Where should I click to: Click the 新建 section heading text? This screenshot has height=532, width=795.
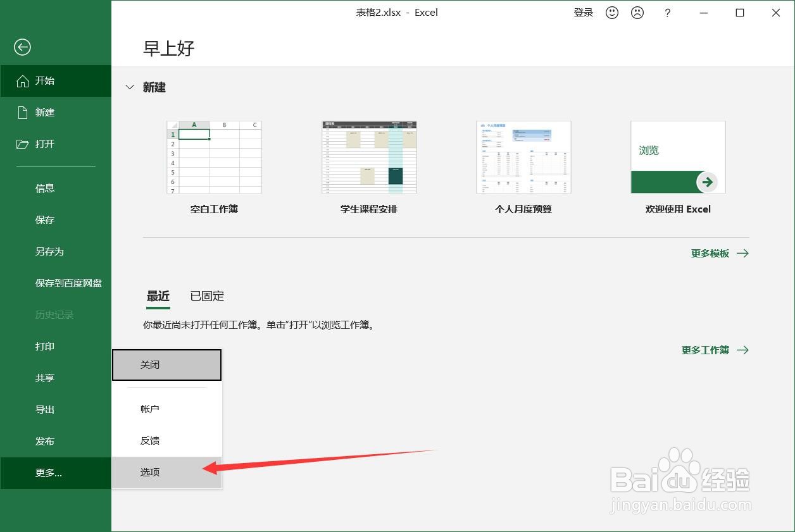click(x=154, y=87)
